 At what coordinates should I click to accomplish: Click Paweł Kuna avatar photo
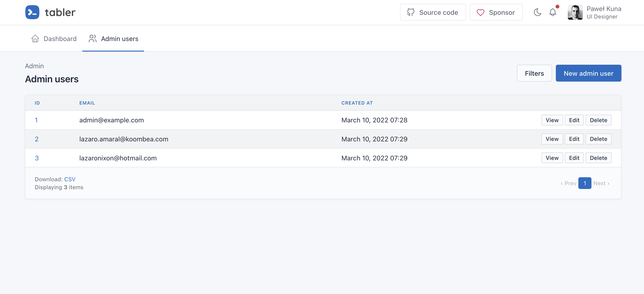(575, 12)
